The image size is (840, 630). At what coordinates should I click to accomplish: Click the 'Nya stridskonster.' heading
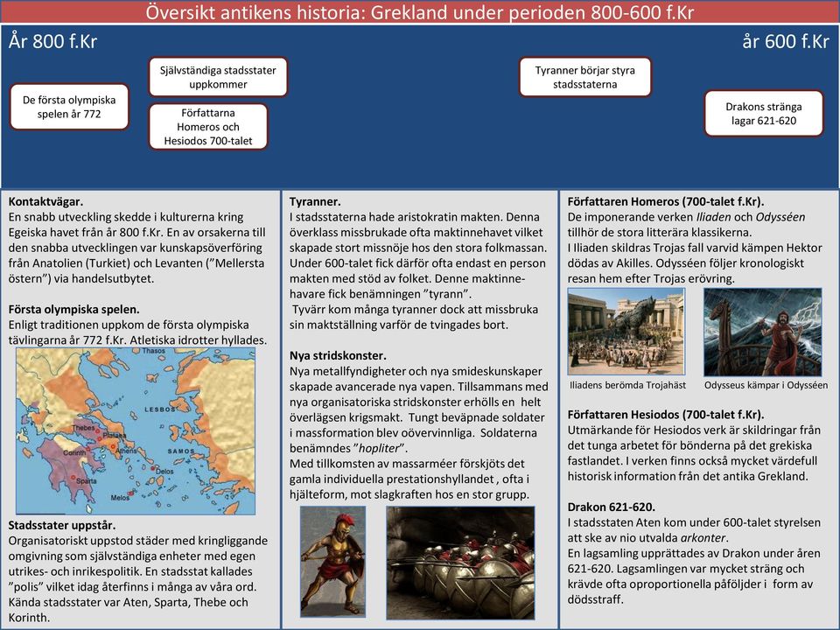click(x=338, y=356)
